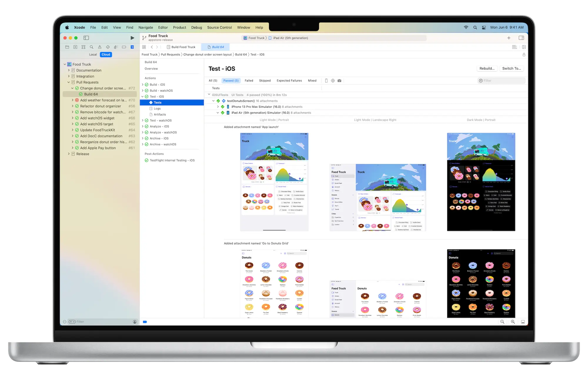Filter results by camera screenshot icon
588x368 pixels.
(340, 81)
